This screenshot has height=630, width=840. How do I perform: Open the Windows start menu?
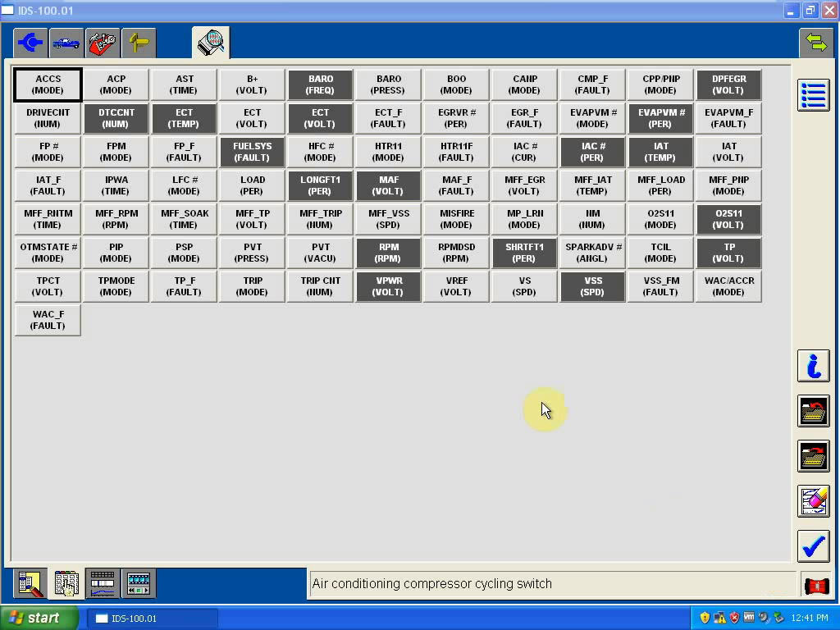[39, 618]
